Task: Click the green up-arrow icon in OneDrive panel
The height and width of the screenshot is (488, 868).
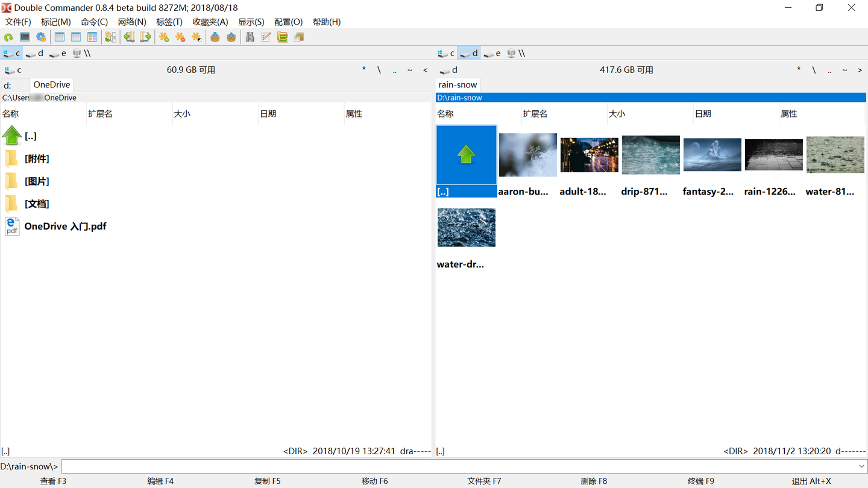Action: [x=11, y=136]
